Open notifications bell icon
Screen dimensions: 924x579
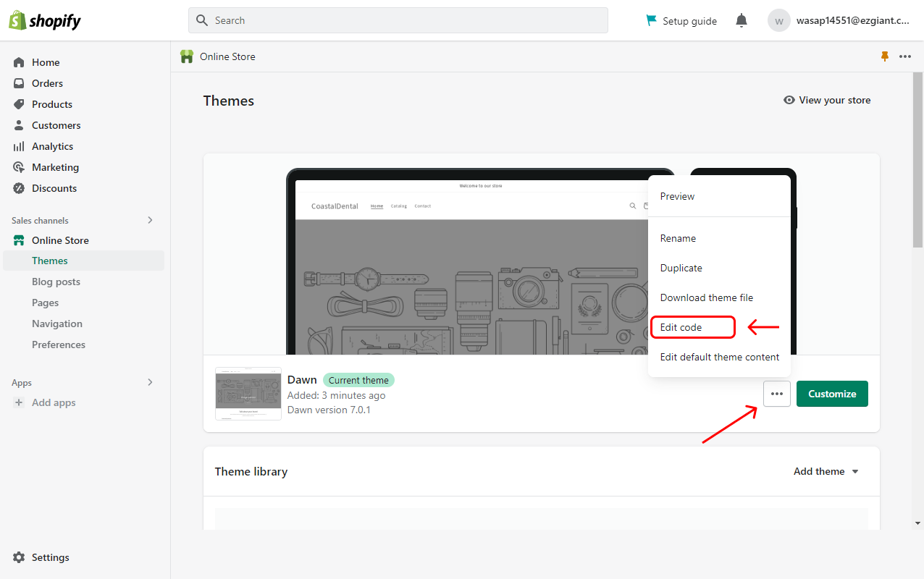click(741, 21)
